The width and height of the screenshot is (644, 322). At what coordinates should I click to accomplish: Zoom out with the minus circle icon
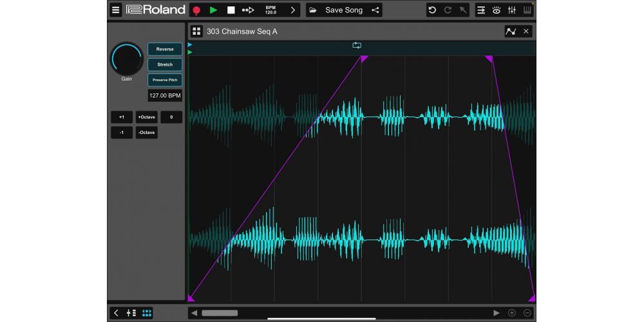pyautogui.click(x=527, y=313)
